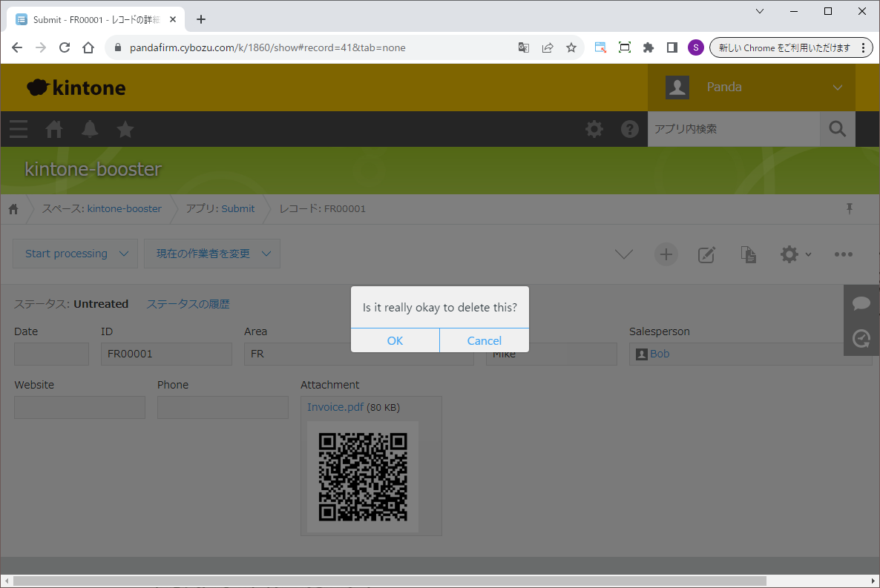Open the hamburger navigation menu
The width and height of the screenshot is (880, 588).
pos(19,129)
